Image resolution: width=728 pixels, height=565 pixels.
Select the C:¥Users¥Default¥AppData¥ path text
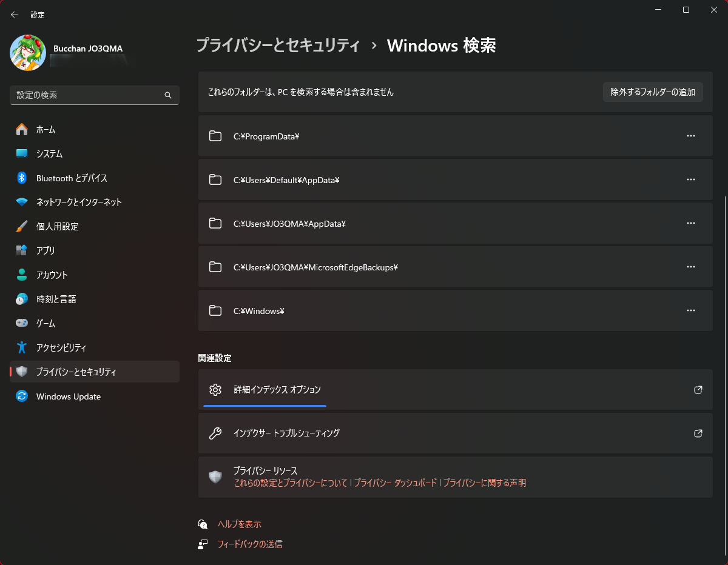click(x=286, y=180)
